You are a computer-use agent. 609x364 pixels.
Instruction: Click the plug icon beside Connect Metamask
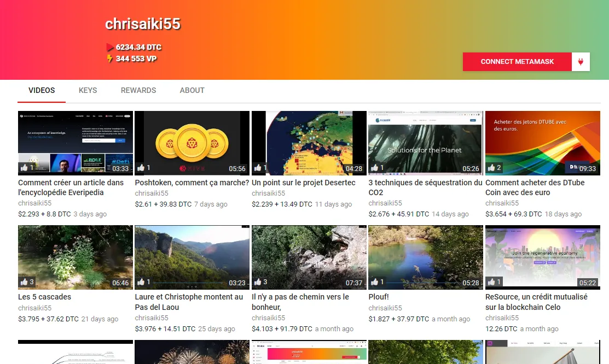tap(581, 62)
